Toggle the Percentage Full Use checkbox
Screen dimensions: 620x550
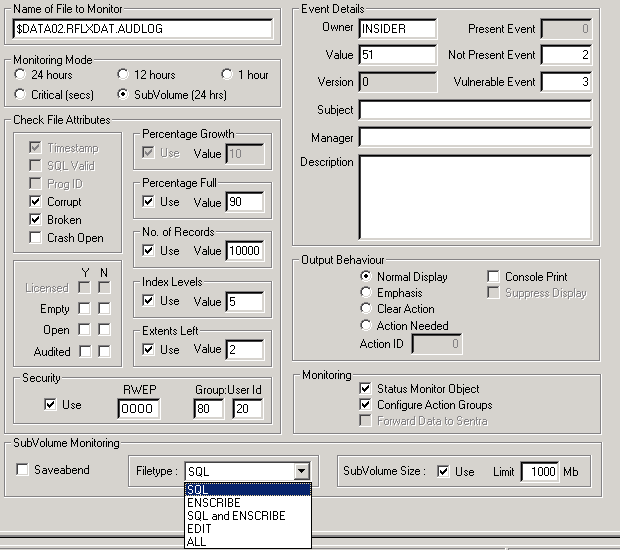point(149,202)
